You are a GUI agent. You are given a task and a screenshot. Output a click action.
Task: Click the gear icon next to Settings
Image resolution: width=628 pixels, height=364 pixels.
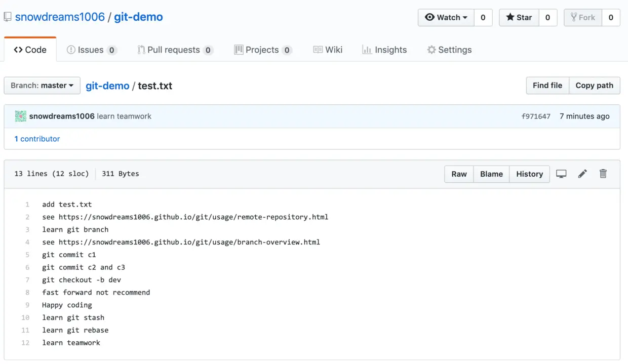pyautogui.click(x=431, y=50)
